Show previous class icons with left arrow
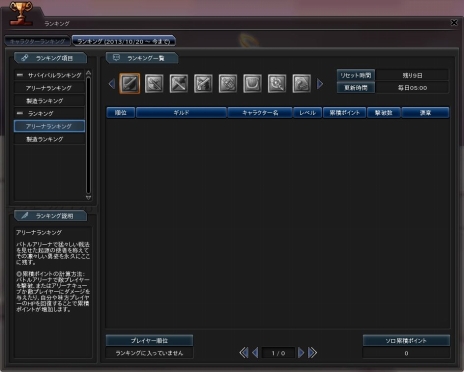Image resolution: width=464 pixels, height=372 pixels. point(112,84)
